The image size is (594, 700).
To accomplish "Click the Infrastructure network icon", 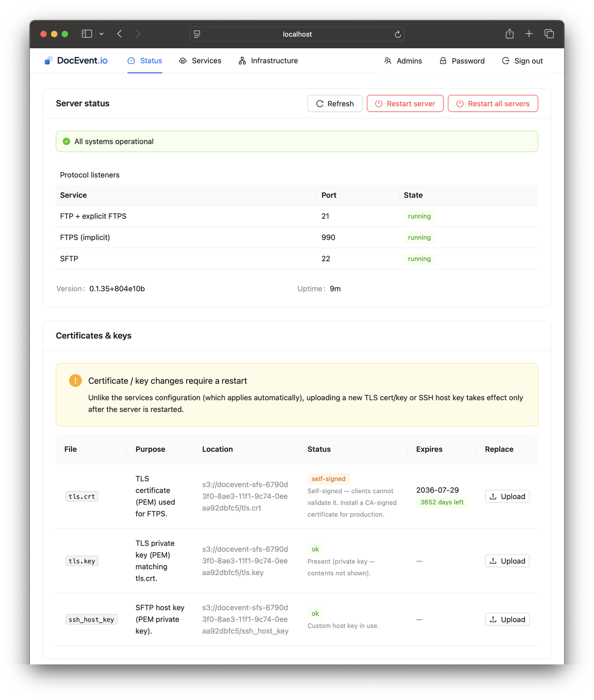I will click(242, 61).
